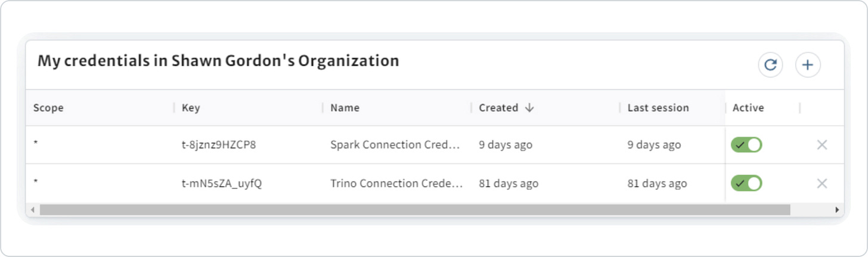
Task: Click the Created cell '81 days ago'
Action: point(509,183)
